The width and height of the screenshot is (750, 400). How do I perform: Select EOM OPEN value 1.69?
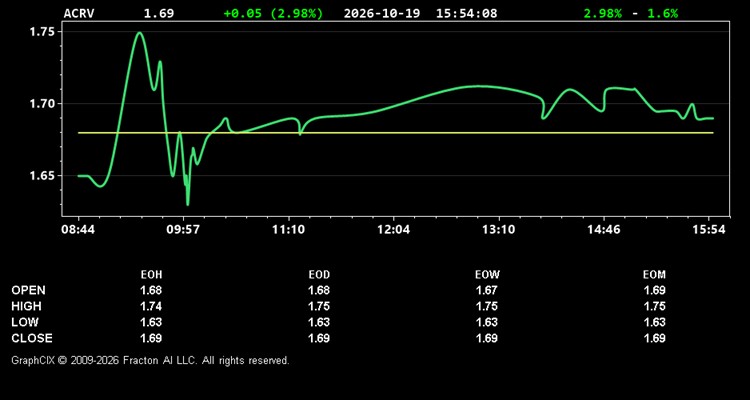654,290
